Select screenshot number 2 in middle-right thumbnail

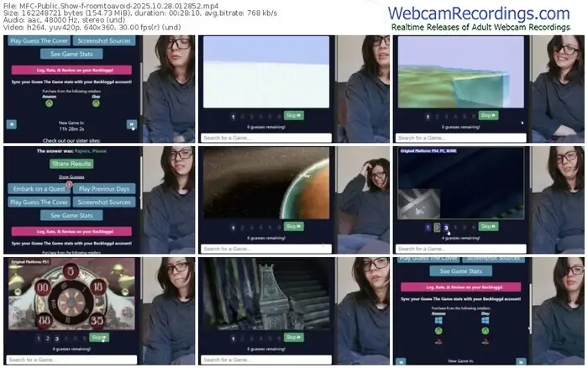437,227
